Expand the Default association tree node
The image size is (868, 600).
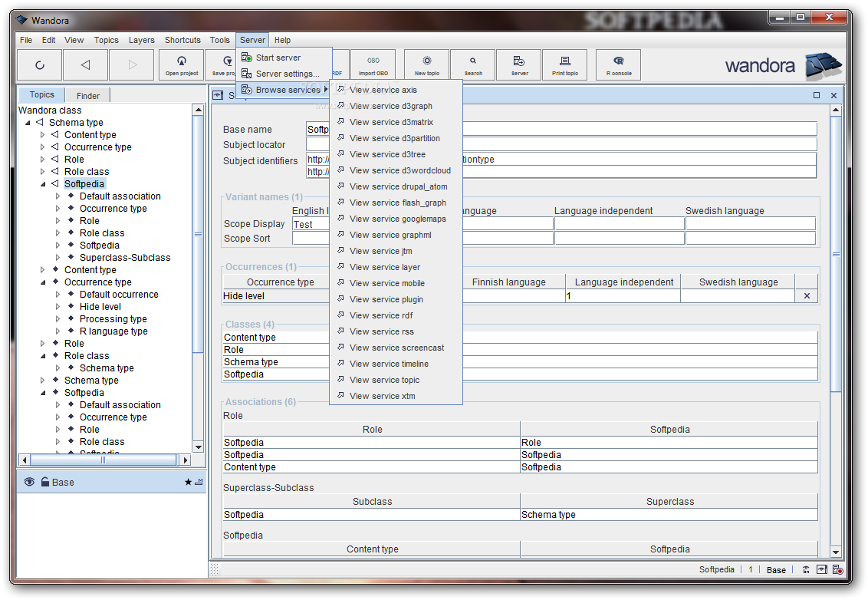(x=58, y=196)
